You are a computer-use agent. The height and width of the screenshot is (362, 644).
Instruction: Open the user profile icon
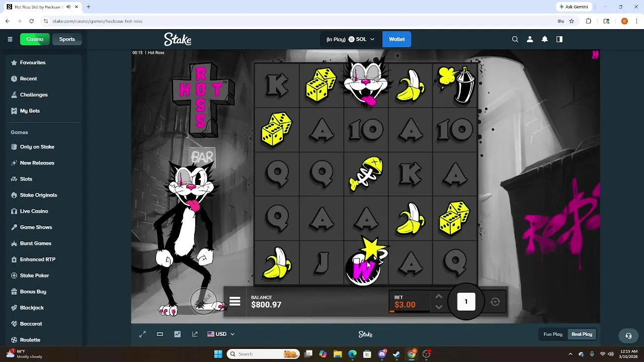530,39
